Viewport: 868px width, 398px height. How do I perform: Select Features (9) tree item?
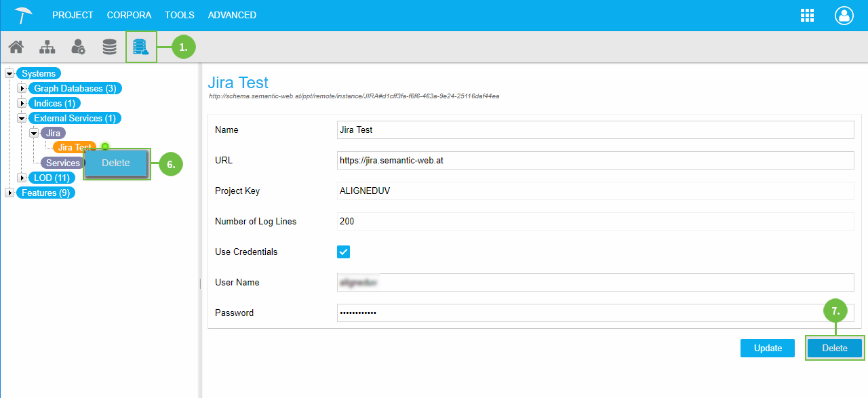[x=45, y=193]
